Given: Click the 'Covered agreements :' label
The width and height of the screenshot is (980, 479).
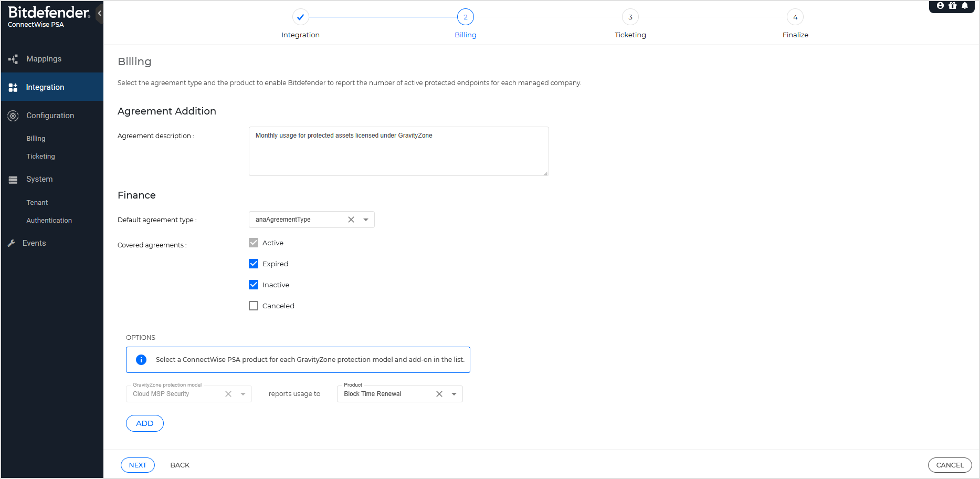Looking at the screenshot, I should pos(152,245).
